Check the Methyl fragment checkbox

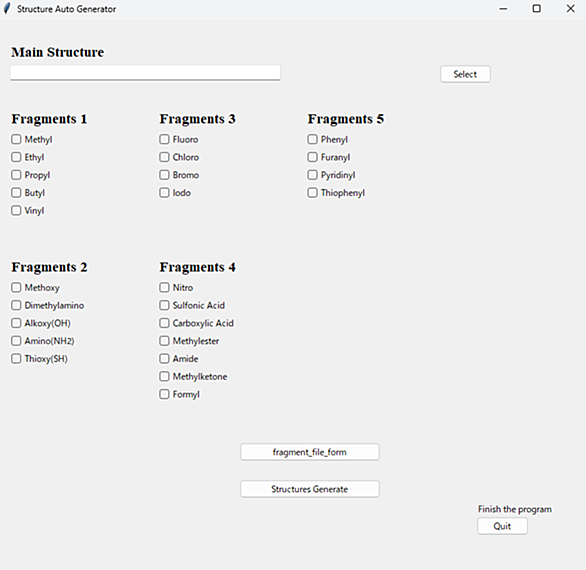point(16,139)
